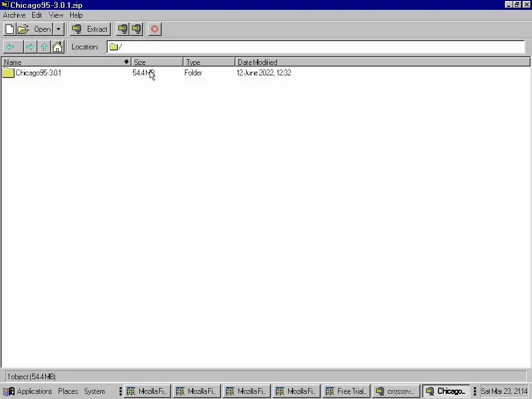This screenshot has height=399, width=532.
Task: Go up one level with the up arrow
Action: (44, 47)
